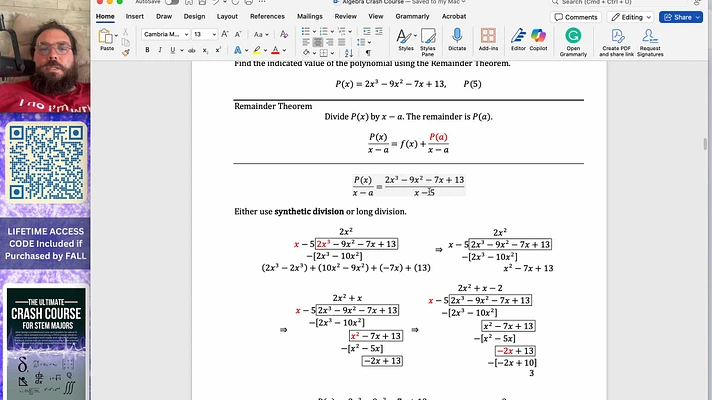Image resolution: width=712 pixels, height=400 pixels.
Task: Open the Acrobat tab
Action: tap(454, 16)
